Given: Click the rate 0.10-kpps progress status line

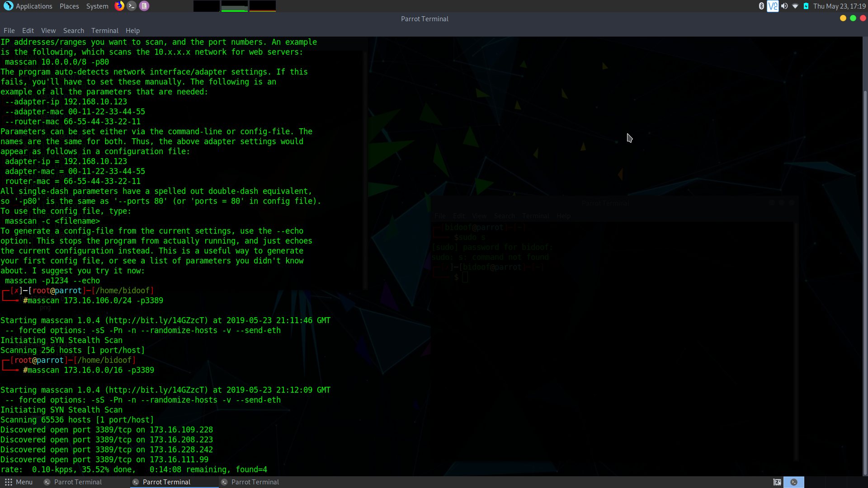Looking at the screenshot, I should tap(134, 469).
